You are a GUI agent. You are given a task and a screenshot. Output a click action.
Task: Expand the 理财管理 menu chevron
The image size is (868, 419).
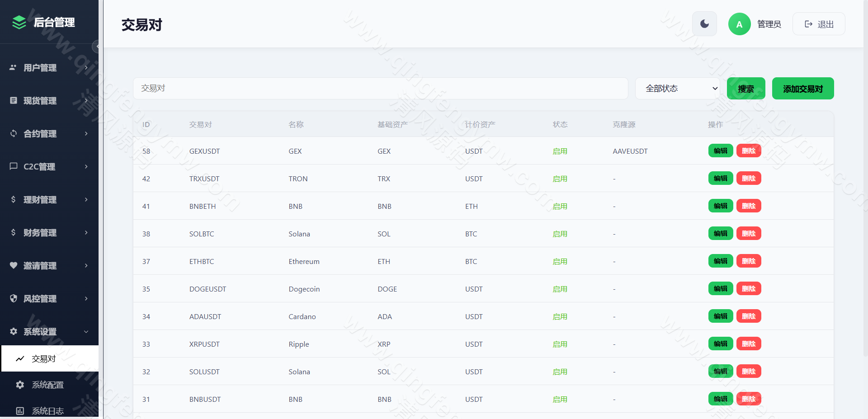coord(86,199)
